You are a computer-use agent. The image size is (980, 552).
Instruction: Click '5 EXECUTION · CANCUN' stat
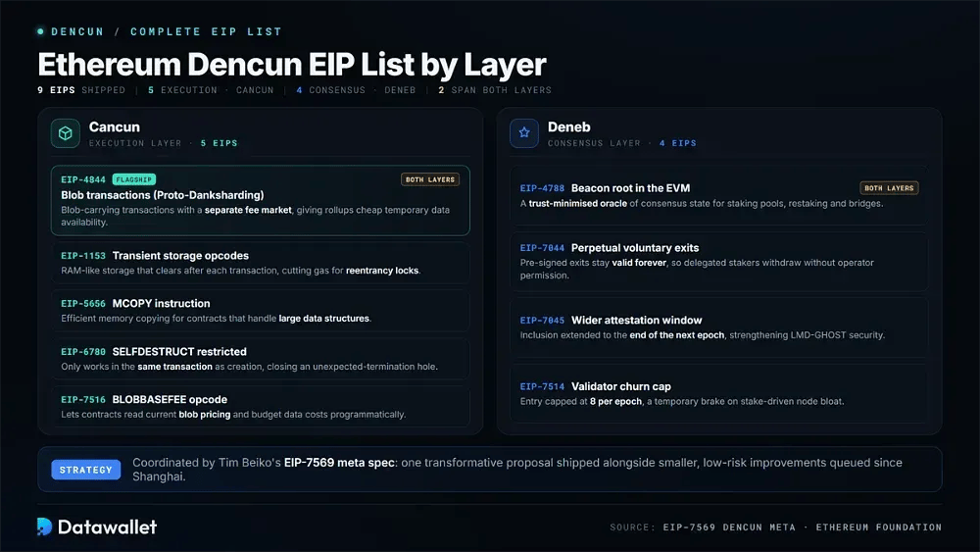[212, 90]
